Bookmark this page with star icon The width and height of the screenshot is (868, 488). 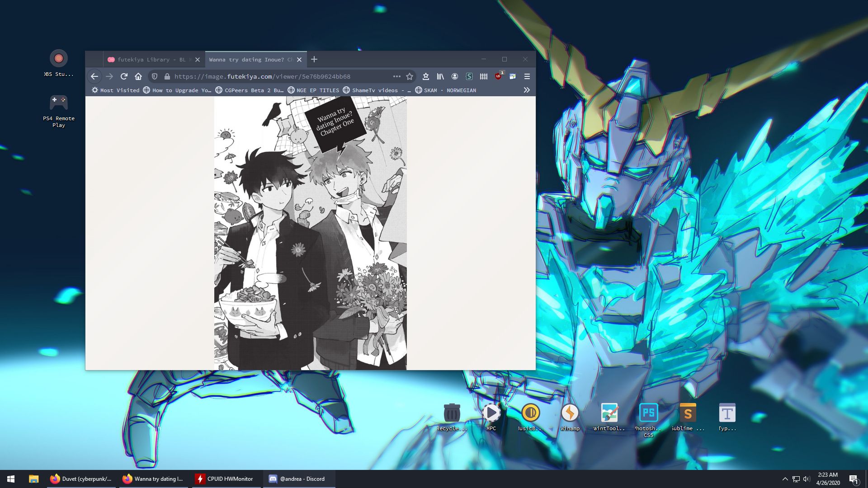point(410,76)
